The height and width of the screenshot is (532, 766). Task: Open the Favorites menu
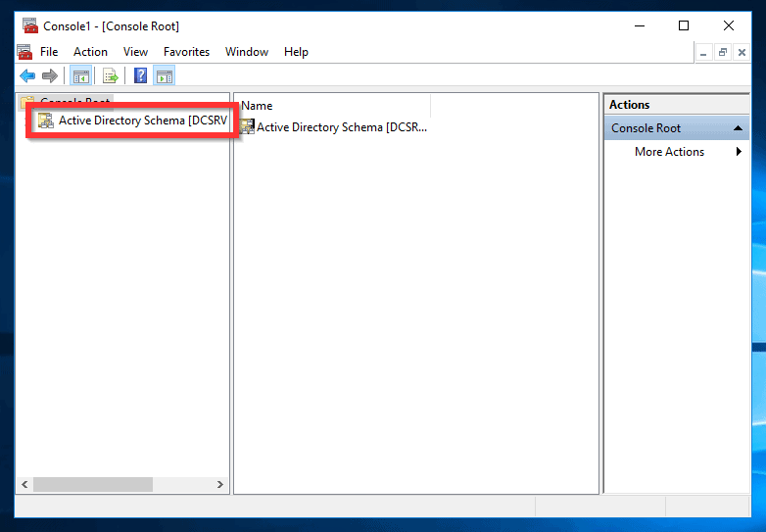186,52
